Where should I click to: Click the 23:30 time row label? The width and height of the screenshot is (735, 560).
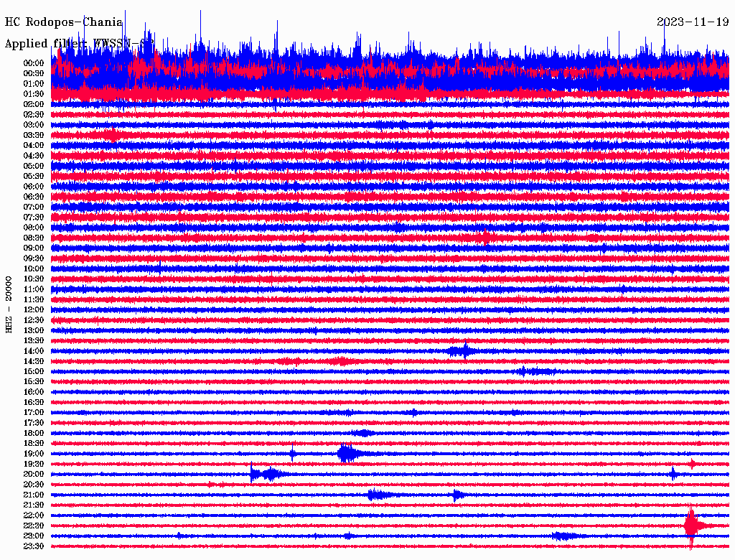click(33, 546)
